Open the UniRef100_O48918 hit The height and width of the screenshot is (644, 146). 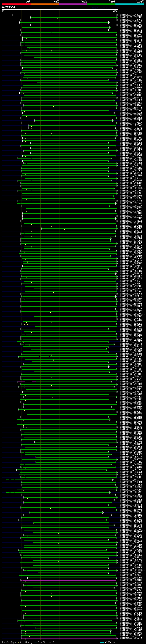[x=131, y=15]
